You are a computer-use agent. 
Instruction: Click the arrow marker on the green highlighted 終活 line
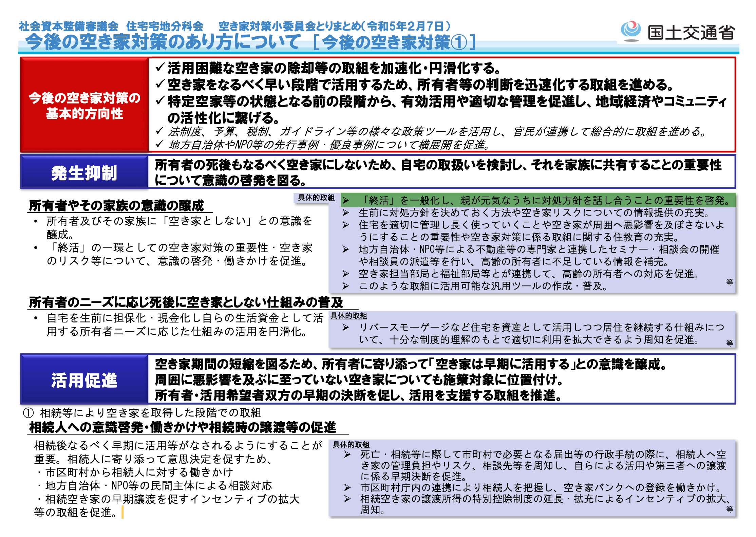pyautogui.click(x=345, y=201)
